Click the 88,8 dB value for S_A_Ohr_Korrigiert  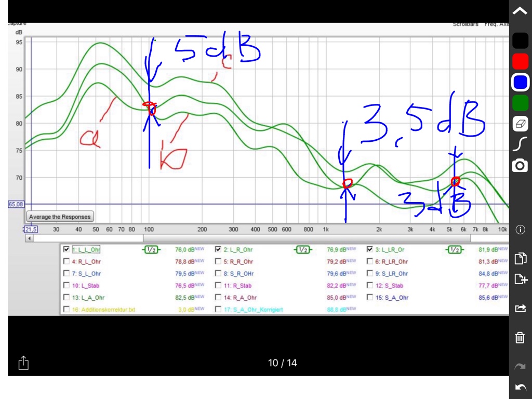337,310
